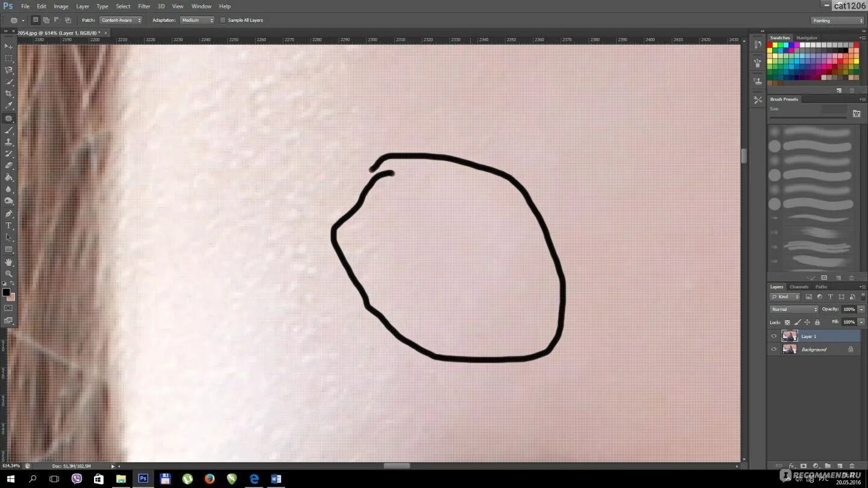The image size is (868, 488).
Task: Click the foreground color swatch
Action: pos(6,292)
